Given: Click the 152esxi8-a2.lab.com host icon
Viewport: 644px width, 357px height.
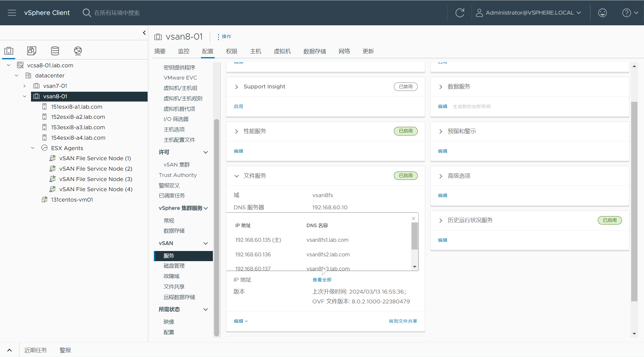Looking at the screenshot, I should click(44, 117).
